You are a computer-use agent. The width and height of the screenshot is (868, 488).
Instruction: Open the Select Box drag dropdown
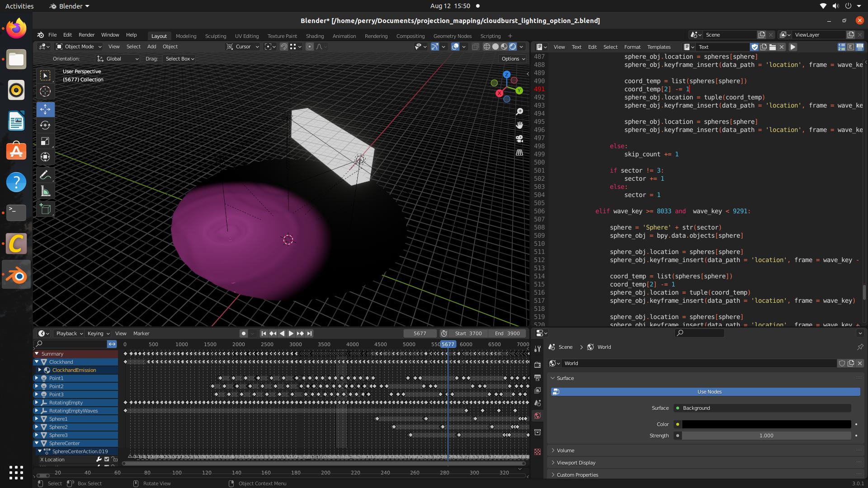179,59
